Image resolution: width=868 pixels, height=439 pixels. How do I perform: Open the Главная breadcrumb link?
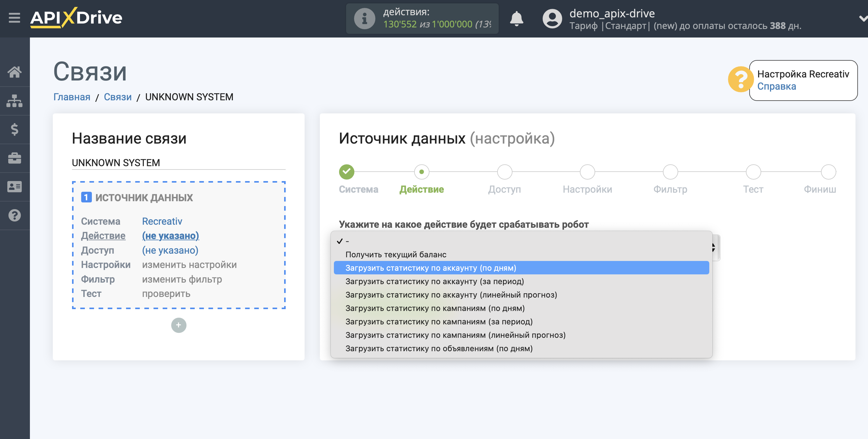coord(72,97)
